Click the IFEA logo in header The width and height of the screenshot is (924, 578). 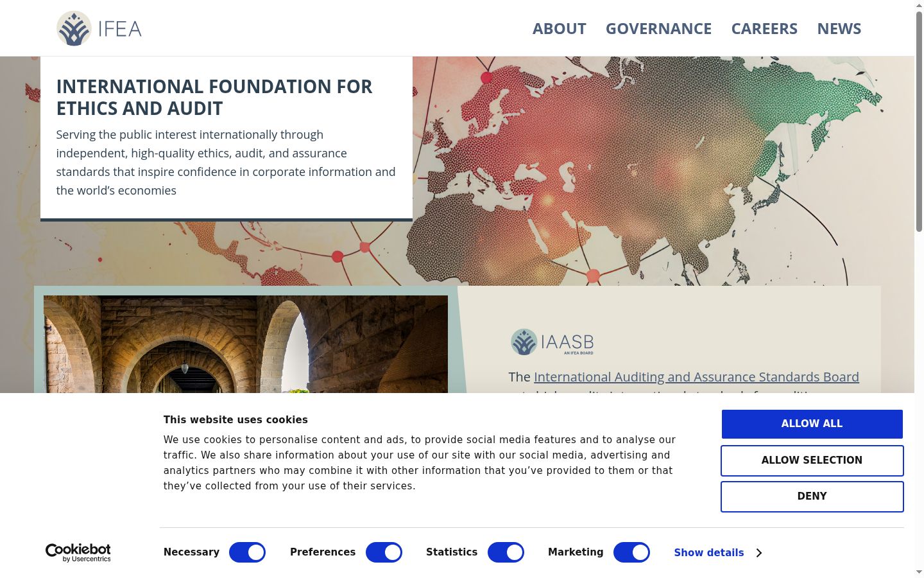(x=99, y=28)
